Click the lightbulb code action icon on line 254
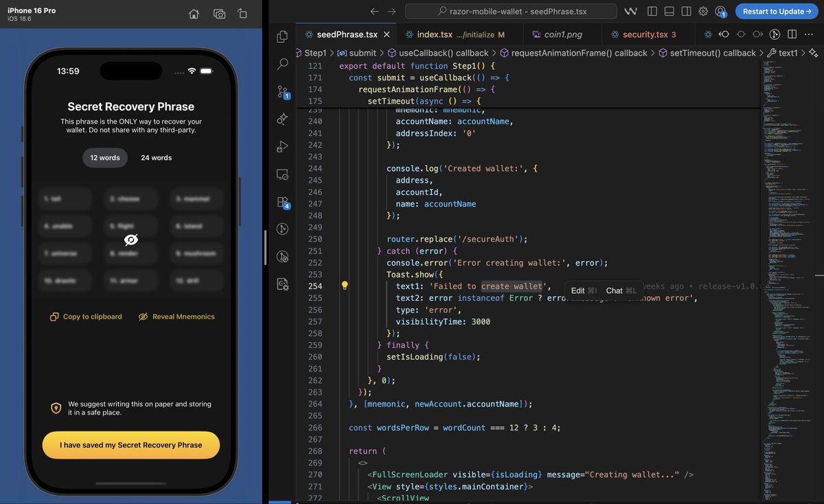The width and height of the screenshot is (824, 504). click(x=345, y=286)
